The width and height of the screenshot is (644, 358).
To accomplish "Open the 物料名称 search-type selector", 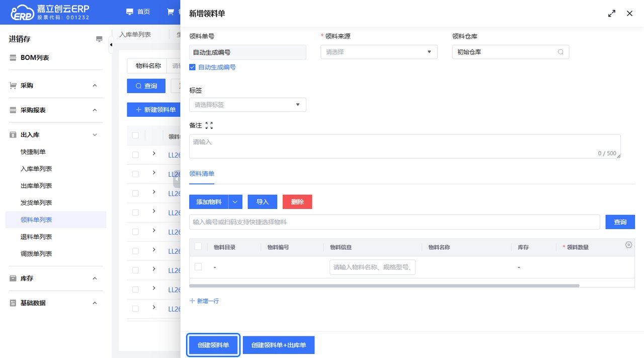I will [148, 65].
